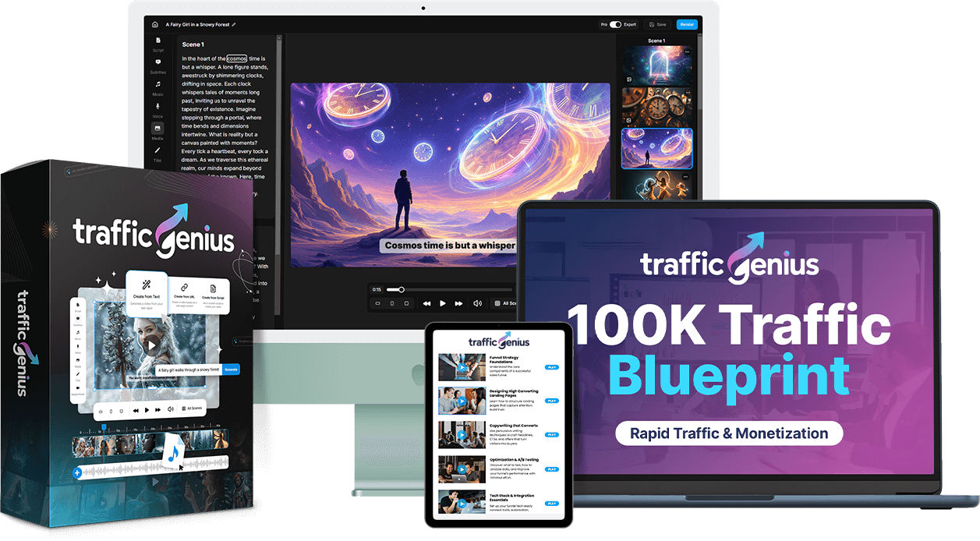Select the portrait aspect ratio icon

click(392, 303)
